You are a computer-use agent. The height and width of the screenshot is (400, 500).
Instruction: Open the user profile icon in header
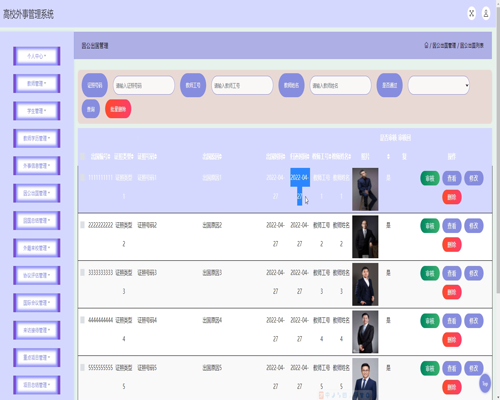pyautogui.click(x=486, y=14)
